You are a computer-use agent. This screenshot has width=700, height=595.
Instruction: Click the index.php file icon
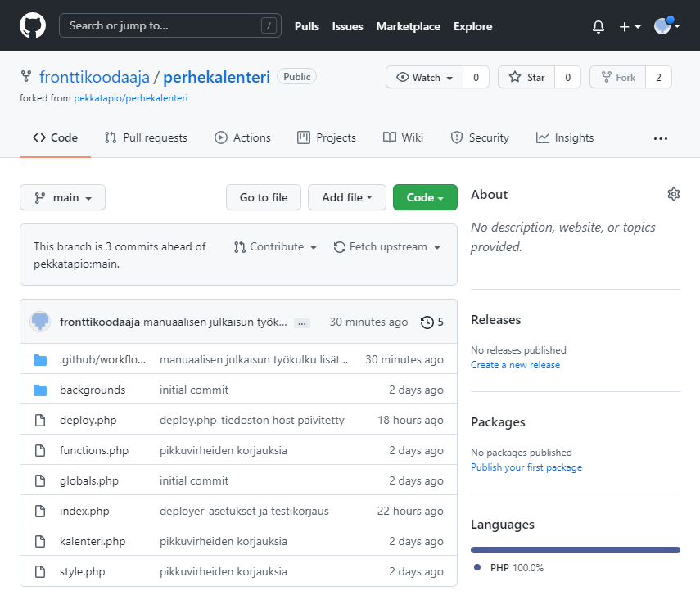pyautogui.click(x=40, y=511)
